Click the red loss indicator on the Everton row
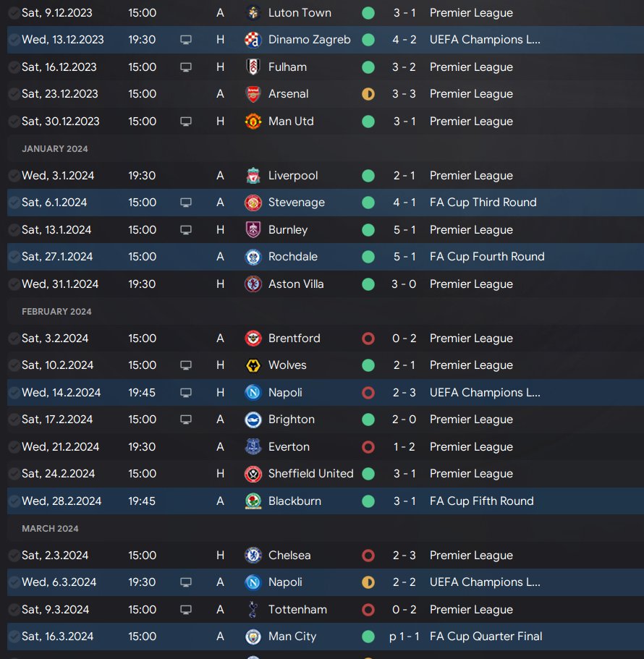The width and height of the screenshot is (644, 659). [368, 447]
